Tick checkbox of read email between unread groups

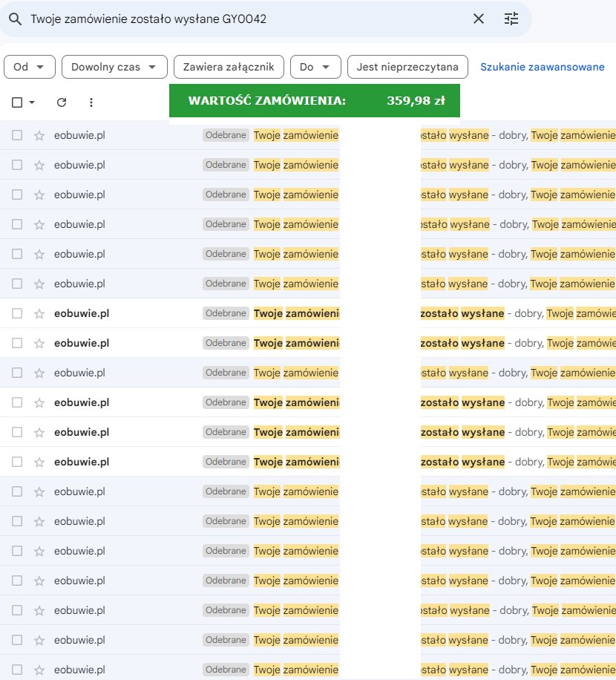(x=17, y=373)
